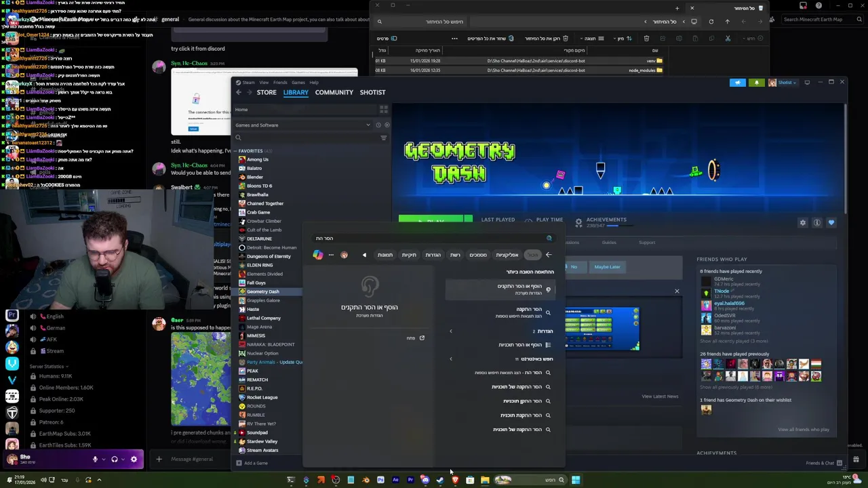868x488 pixels.
Task: Join the AFK voice channel in Discord
Action: [52, 340]
